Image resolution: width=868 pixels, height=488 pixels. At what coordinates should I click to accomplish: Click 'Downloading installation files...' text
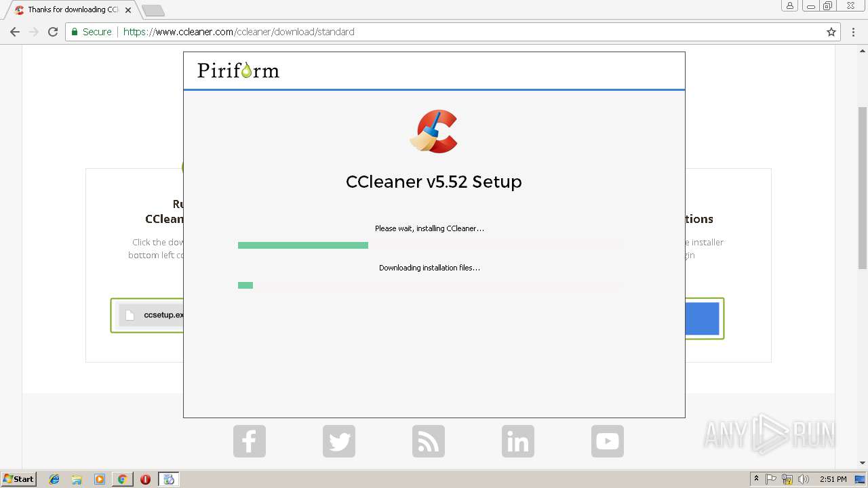(430, 268)
